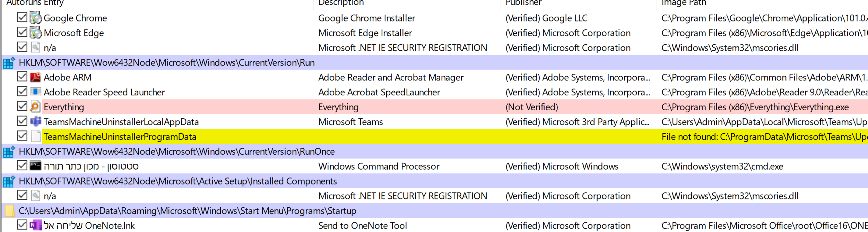Click the folder icon of Startup path header

tap(9, 210)
